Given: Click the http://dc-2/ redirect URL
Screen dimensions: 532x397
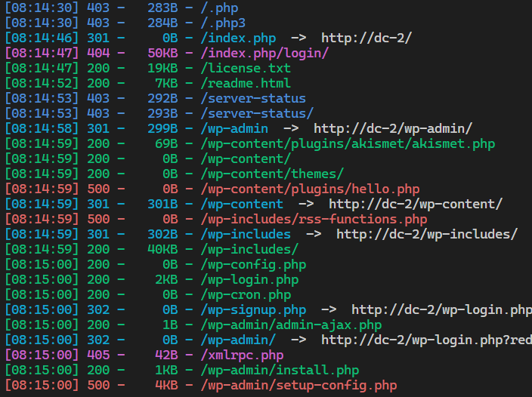Looking at the screenshot, I should click(x=367, y=38).
